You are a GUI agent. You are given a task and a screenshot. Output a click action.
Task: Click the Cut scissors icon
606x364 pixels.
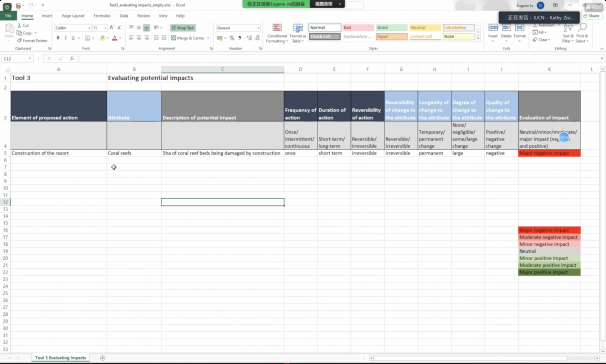(x=20, y=26)
